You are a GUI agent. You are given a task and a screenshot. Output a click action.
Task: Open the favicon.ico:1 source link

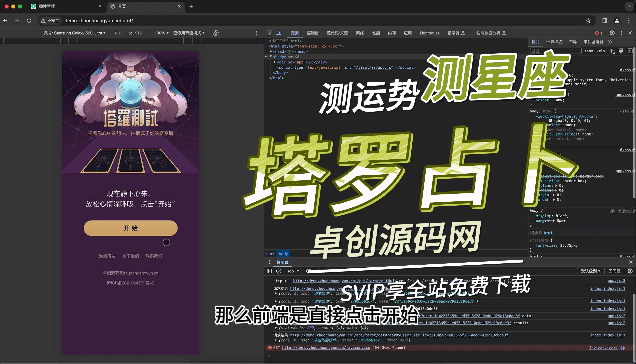coord(603,348)
